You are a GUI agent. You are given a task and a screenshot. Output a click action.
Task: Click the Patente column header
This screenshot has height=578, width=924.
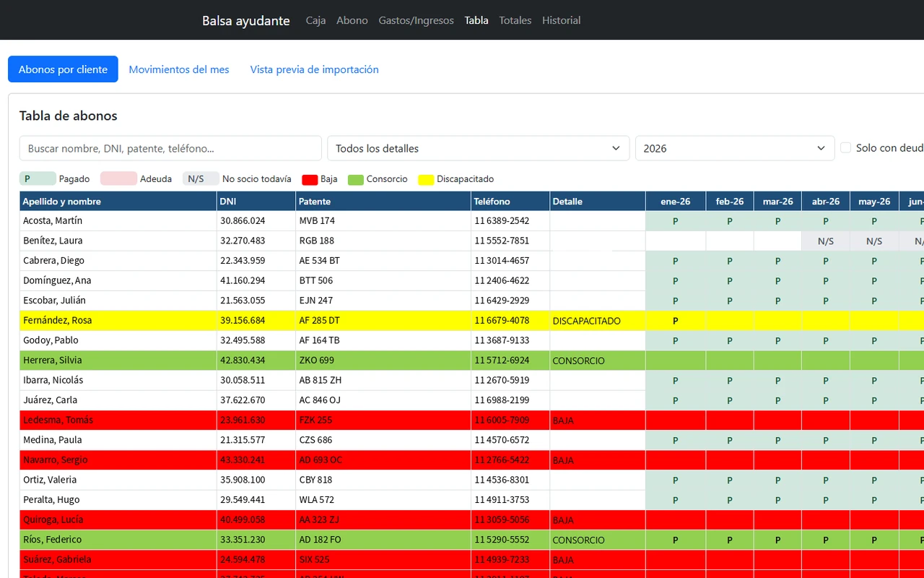tap(383, 201)
